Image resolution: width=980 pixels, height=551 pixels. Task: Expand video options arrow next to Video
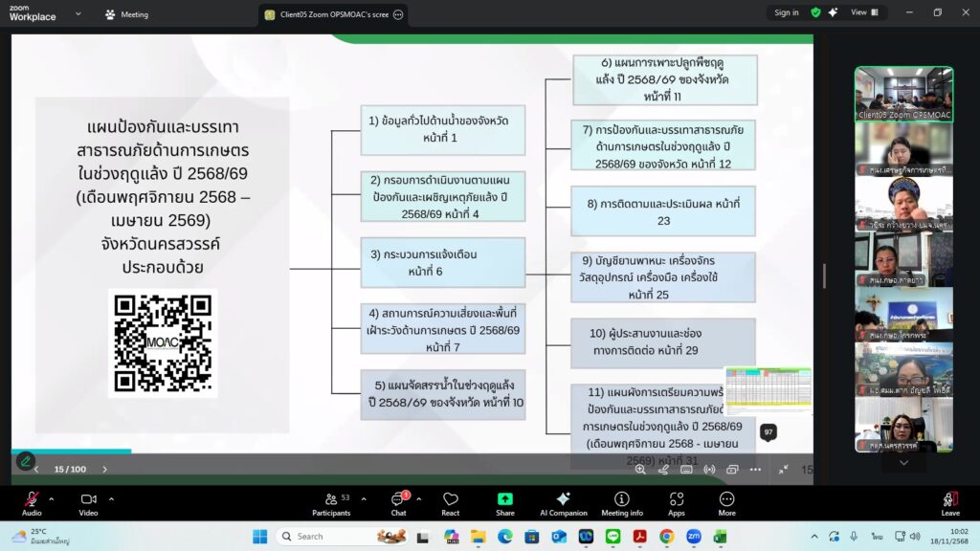point(111,498)
